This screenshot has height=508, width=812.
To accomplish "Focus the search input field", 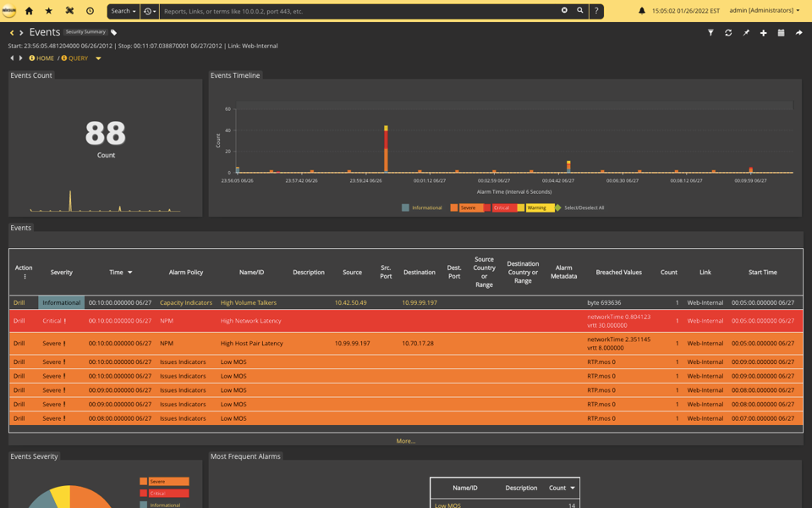I will pos(360,11).
